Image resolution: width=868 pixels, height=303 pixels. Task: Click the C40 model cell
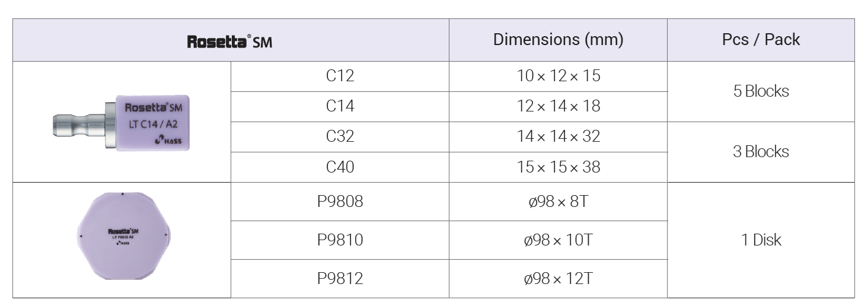(x=340, y=167)
